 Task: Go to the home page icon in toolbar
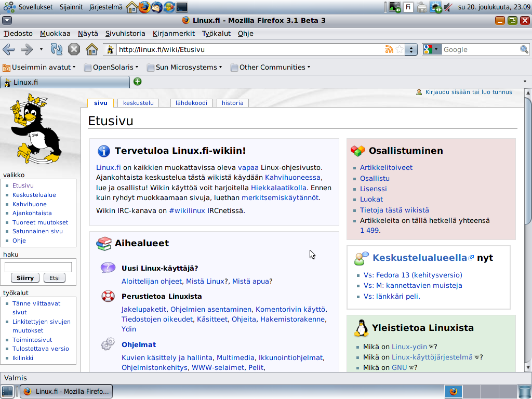[91, 49]
